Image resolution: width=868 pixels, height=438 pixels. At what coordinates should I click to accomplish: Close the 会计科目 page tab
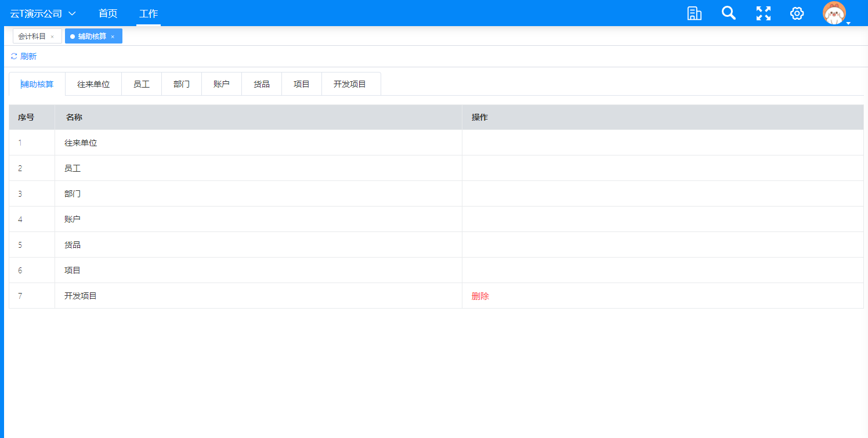pos(52,37)
